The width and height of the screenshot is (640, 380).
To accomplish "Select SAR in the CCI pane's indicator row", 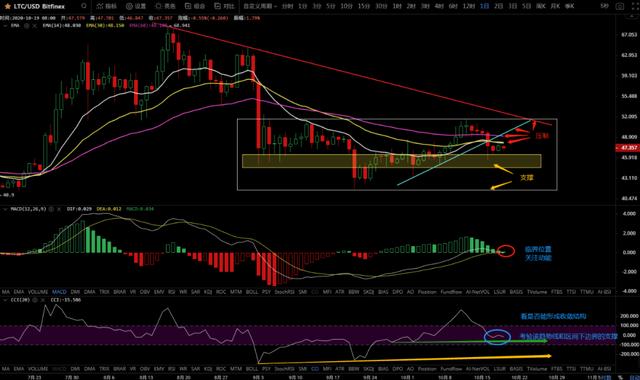I will coord(196,369).
